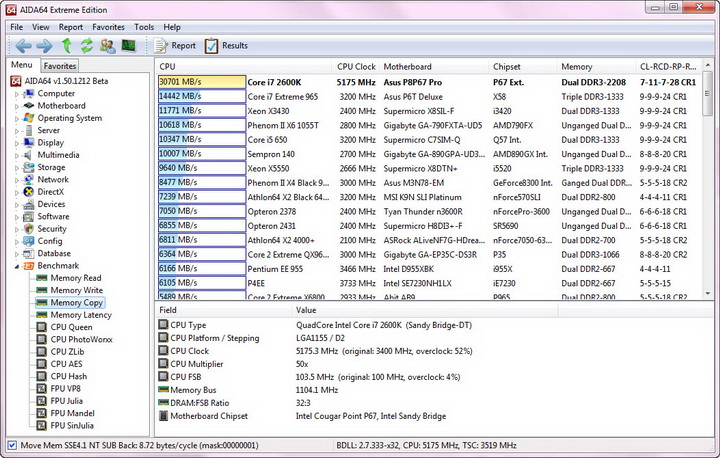Select CPU PhotoWorxx benchmark

point(81,339)
